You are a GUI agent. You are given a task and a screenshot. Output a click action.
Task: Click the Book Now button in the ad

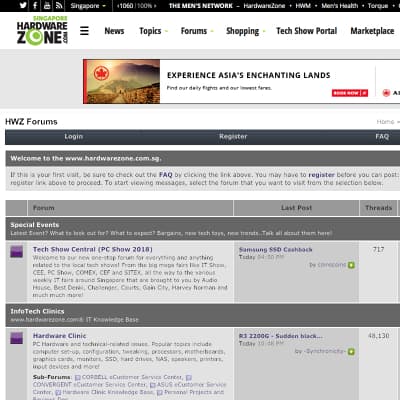click(350, 93)
